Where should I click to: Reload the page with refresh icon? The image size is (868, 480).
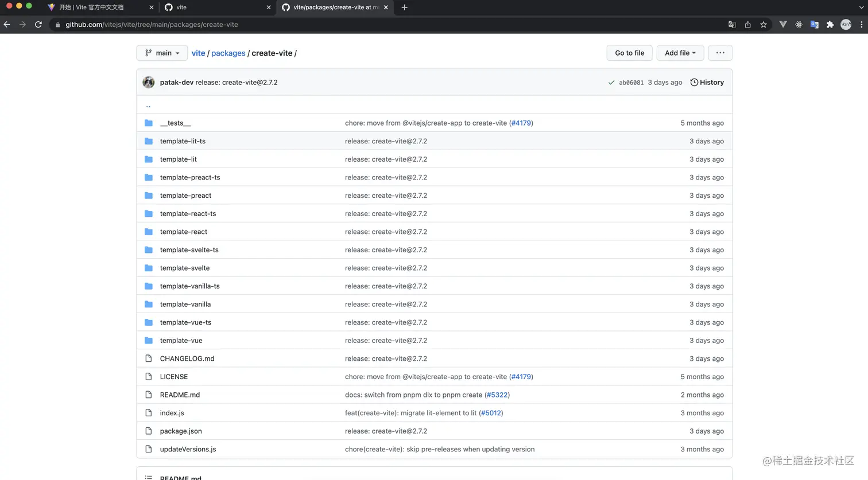(x=38, y=25)
